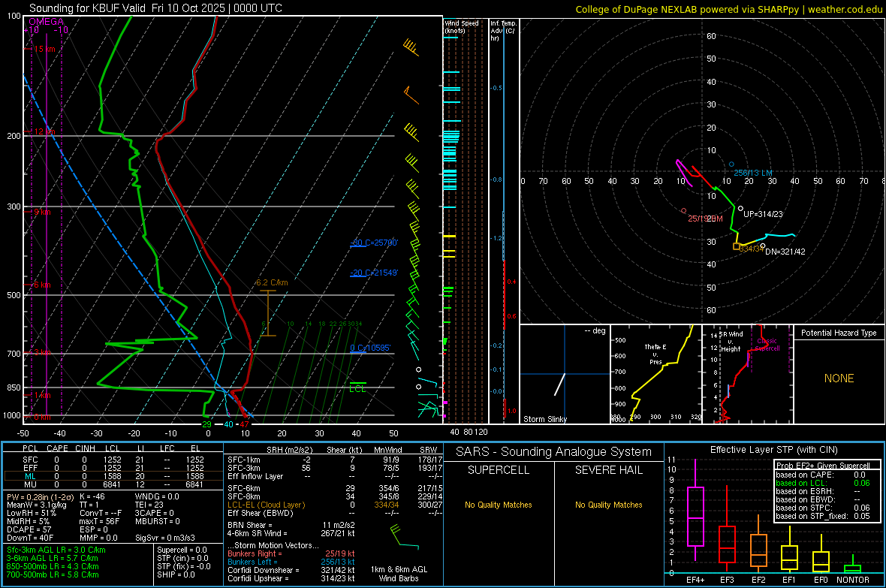This screenshot has height=588, width=886.
Task: Click the SHIP = 0.0 value
Action: click(176, 574)
